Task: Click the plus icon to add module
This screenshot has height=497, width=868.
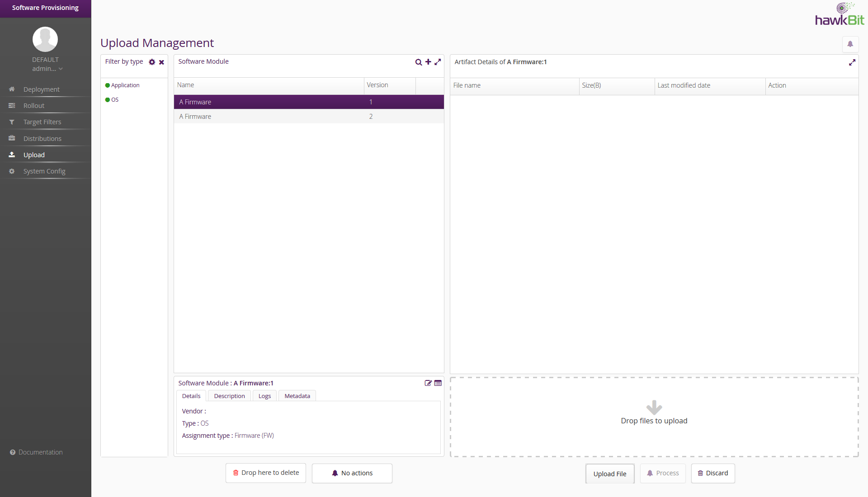Action: [x=428, y=62]
